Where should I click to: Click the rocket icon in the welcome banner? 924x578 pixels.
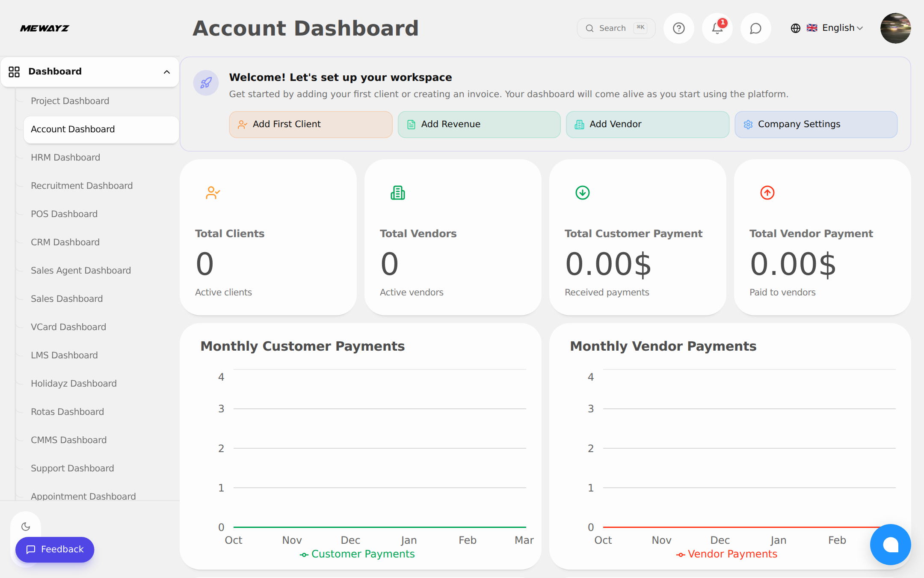click(x=206, y=83)
